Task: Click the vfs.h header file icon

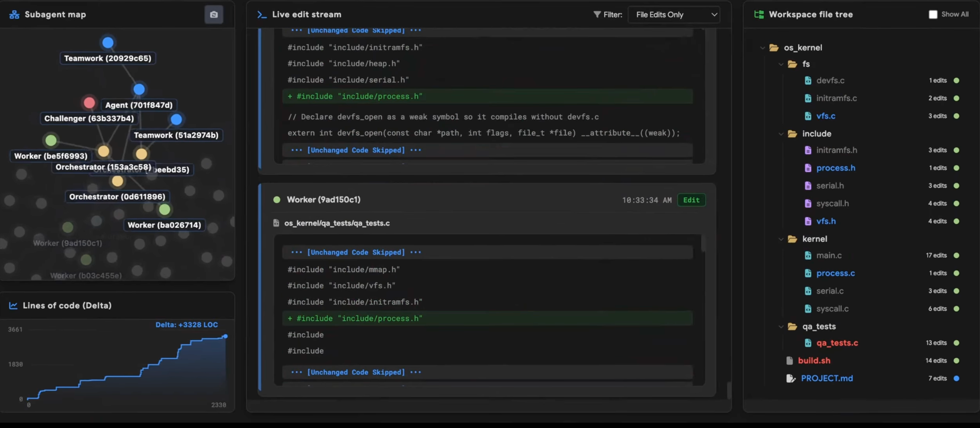Action: (808, 221)
